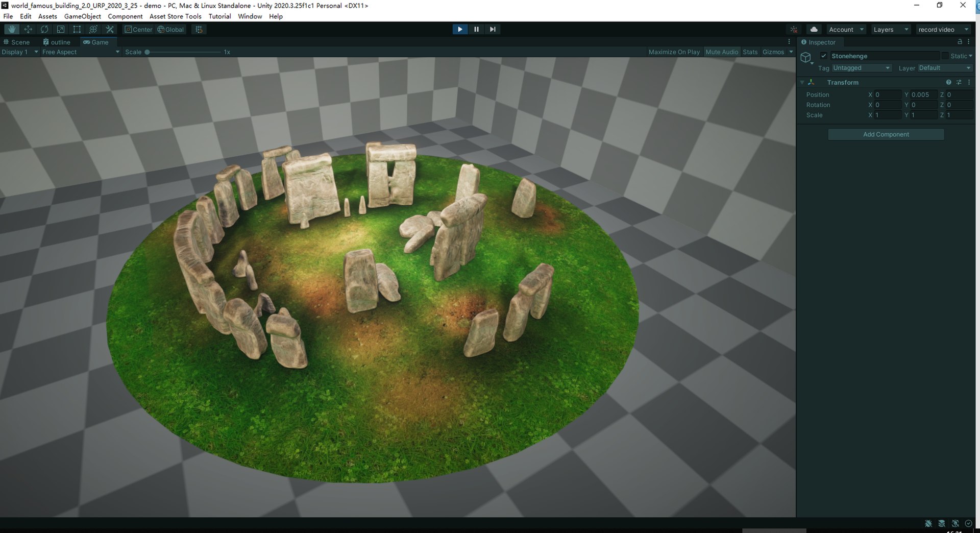Open the Free Aspect dropdown
980x533 pixels.
tap(81, 52)
